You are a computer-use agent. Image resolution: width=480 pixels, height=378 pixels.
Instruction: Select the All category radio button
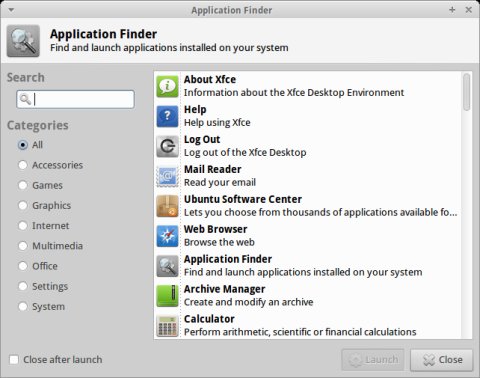[23, 145]
